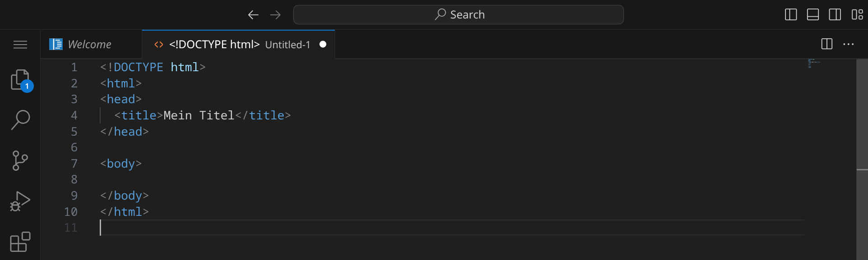Viewport: 868px width, 260px height.
Task: Open the hamburger application menu
Action: tap(20, 45)
